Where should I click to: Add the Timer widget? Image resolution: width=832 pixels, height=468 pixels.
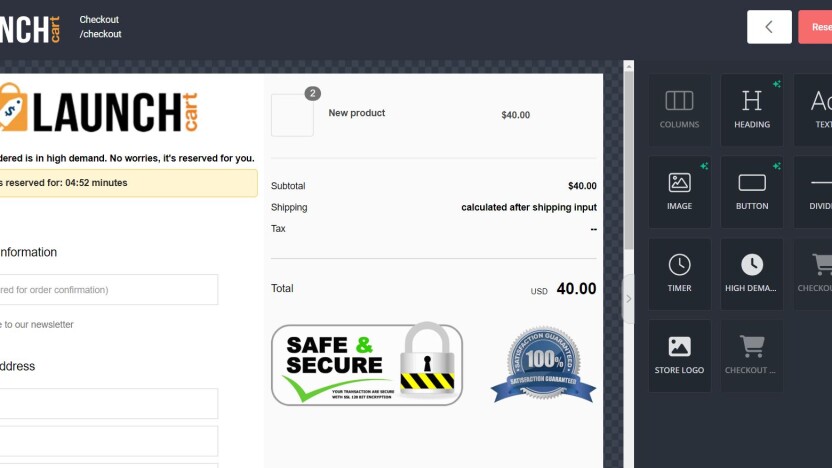coord(679,274)
